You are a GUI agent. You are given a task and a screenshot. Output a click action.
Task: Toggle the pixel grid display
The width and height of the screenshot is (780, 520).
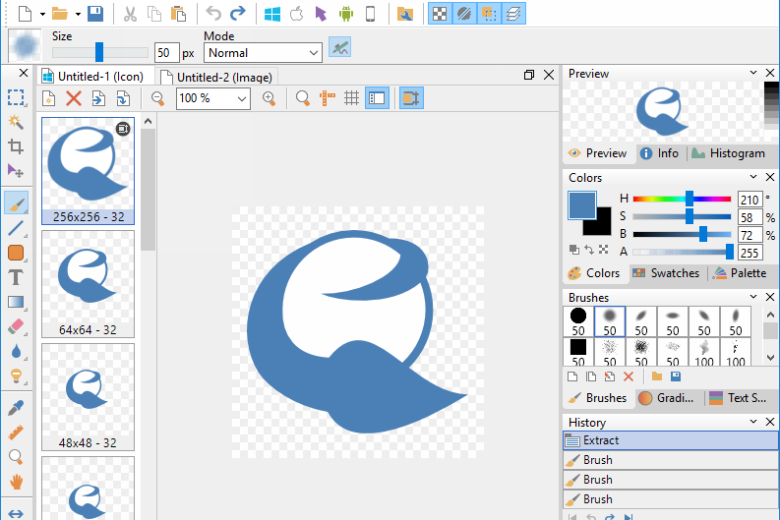352,98
